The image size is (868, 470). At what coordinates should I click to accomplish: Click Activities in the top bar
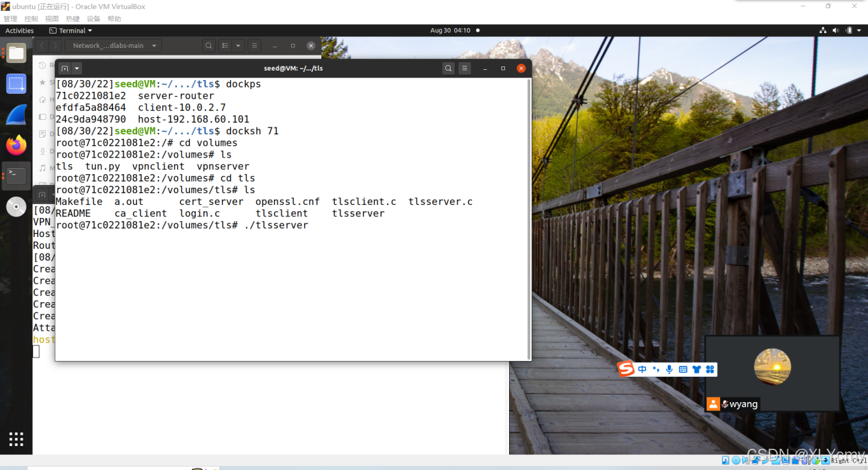tap(19, 30)
